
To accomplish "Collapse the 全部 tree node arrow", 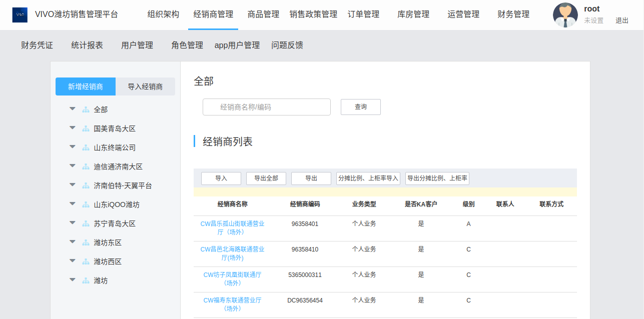I will [73, 108].
